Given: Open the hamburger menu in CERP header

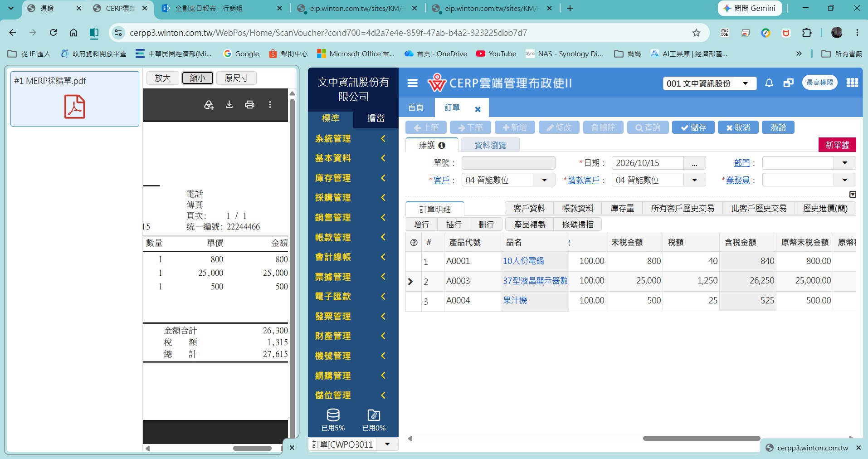Looking at the screenshot, I should click(x=412, y=83).
